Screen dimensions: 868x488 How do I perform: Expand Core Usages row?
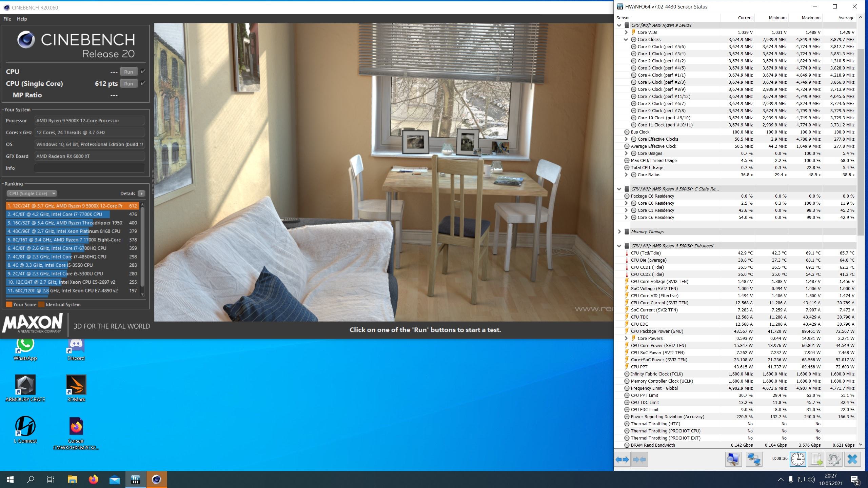[x=626, y=153]
